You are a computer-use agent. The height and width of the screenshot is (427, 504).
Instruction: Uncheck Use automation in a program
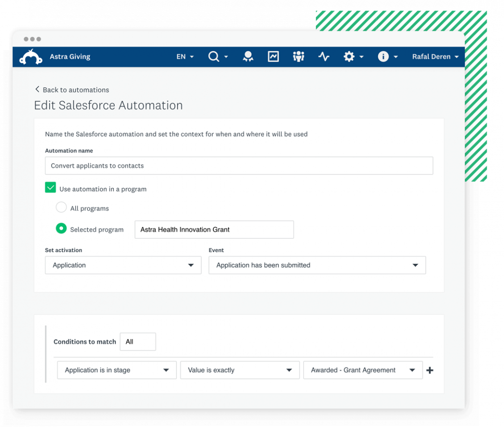click(x=50, y=187)
